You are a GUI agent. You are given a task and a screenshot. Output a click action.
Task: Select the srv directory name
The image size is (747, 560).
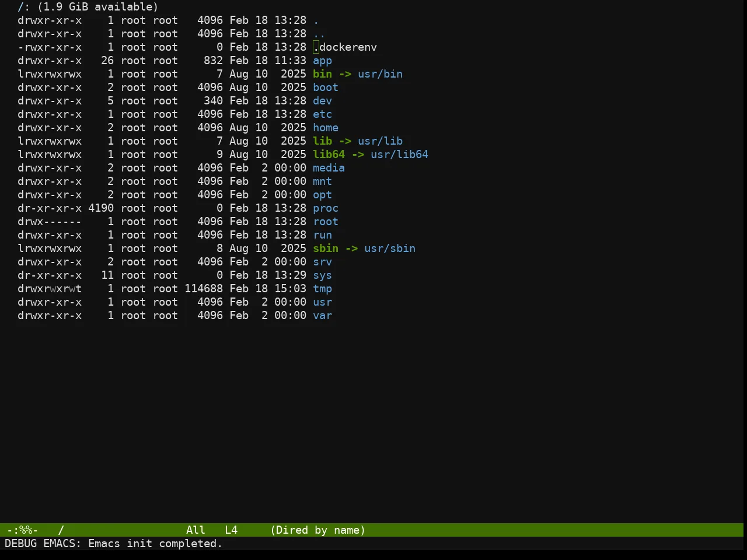pyautogui.click(x=322, y=262)
